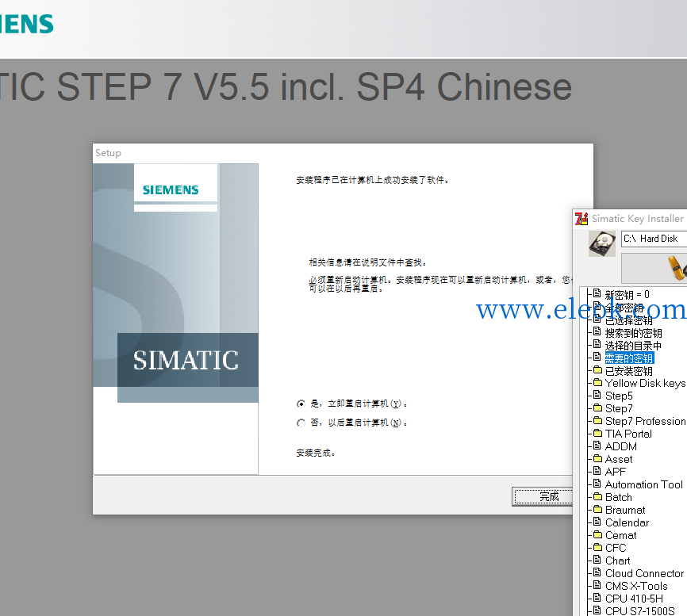
Task: Click the document icon beside ADDM
Action: 597,446
